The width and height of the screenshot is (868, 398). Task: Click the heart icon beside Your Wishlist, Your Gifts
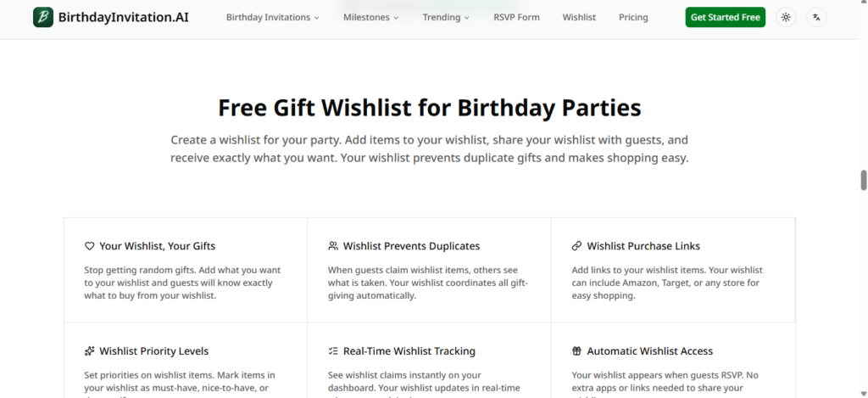pyautogui.click(x=90, y=246)
